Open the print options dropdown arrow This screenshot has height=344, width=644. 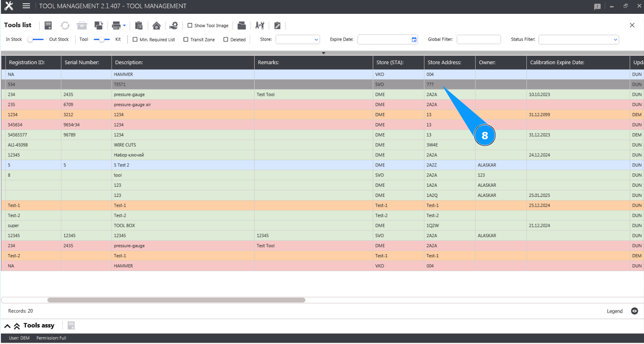point(125,26)
